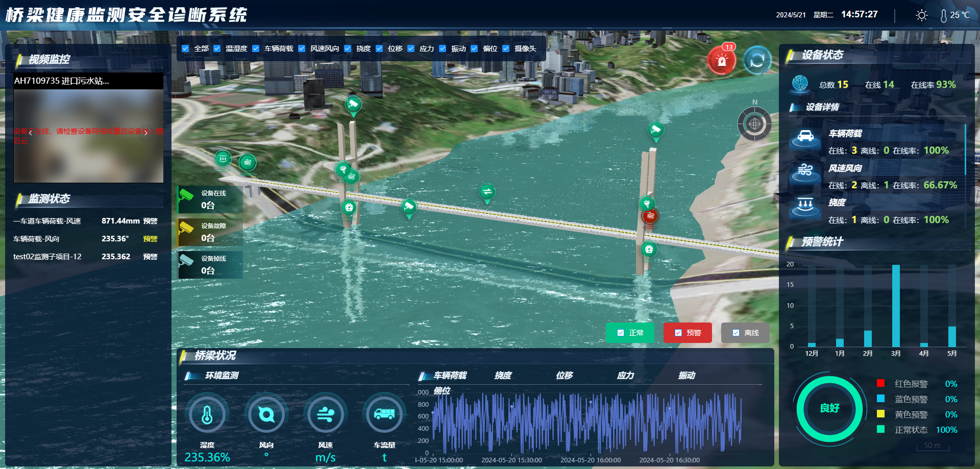Toggle the 正常 status filter

[x=621, y=333]
